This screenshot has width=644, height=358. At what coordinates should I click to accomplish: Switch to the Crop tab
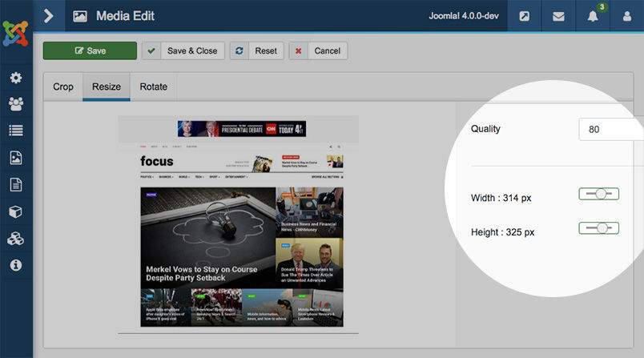click(63, 86)
